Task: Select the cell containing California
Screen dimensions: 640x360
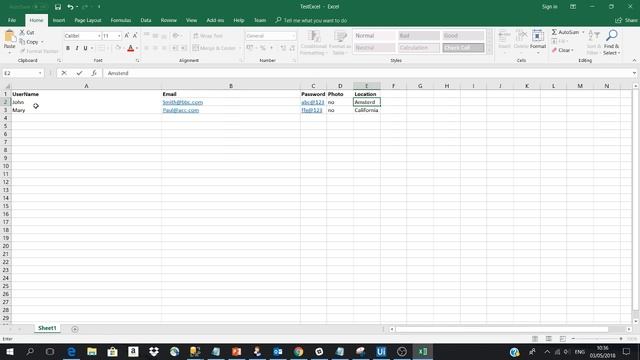Action: 367,110
